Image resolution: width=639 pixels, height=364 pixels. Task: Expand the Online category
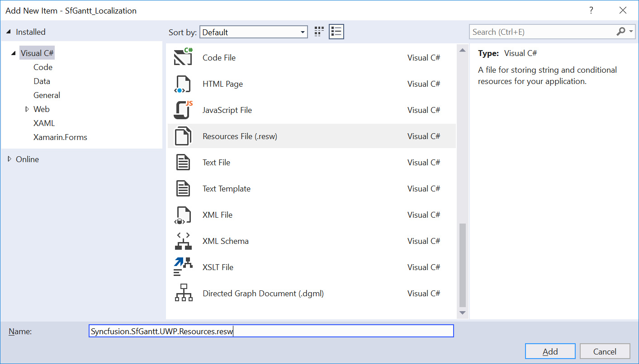[9, 159]
